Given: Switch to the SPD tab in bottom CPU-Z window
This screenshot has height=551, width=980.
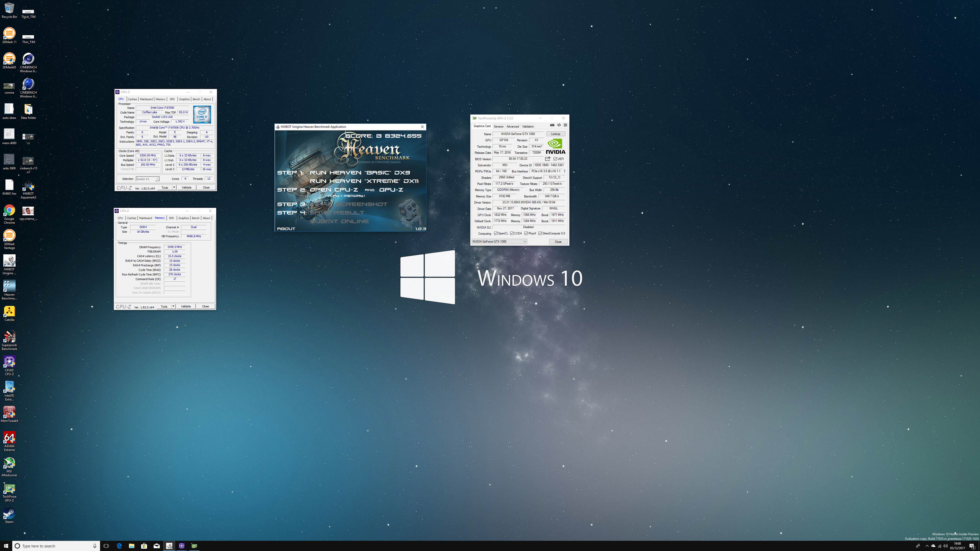Looking at the screenshot, I should [x=171, y=218].
